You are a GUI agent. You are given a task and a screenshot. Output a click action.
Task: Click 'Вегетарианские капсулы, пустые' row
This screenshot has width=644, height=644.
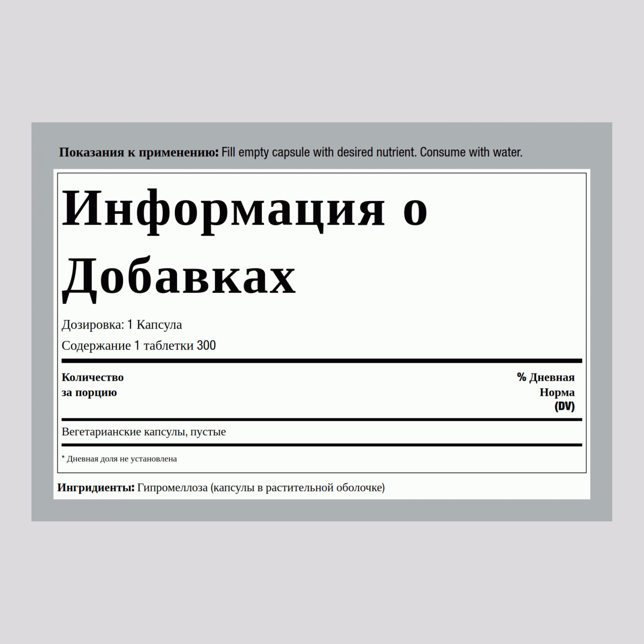pos(144,432)
